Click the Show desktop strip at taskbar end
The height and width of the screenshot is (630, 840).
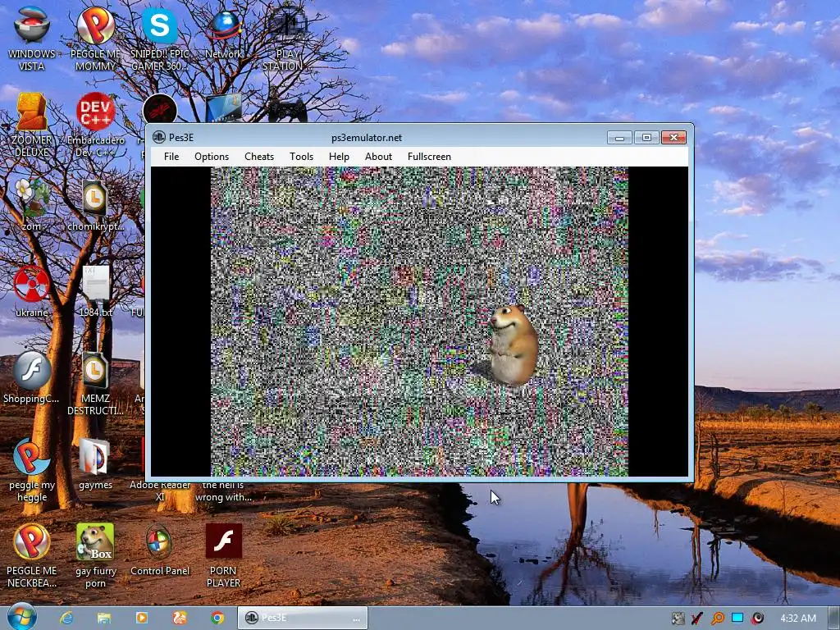pyautogui.click(x=834, y=618)
